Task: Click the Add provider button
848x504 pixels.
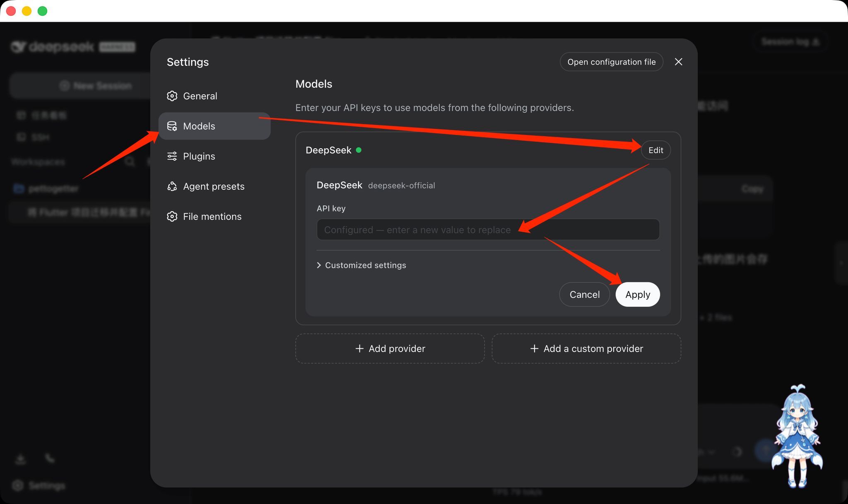Action: (390, 349)
